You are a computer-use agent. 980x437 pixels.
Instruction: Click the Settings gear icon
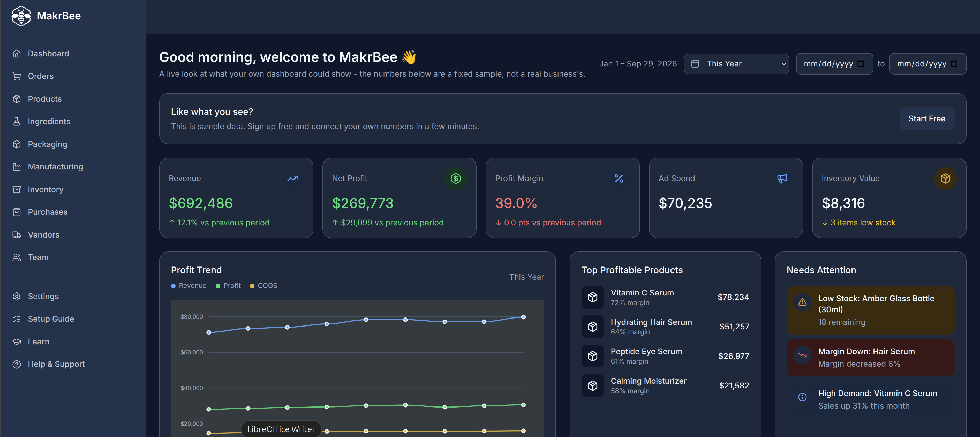(x=16, y=297)
